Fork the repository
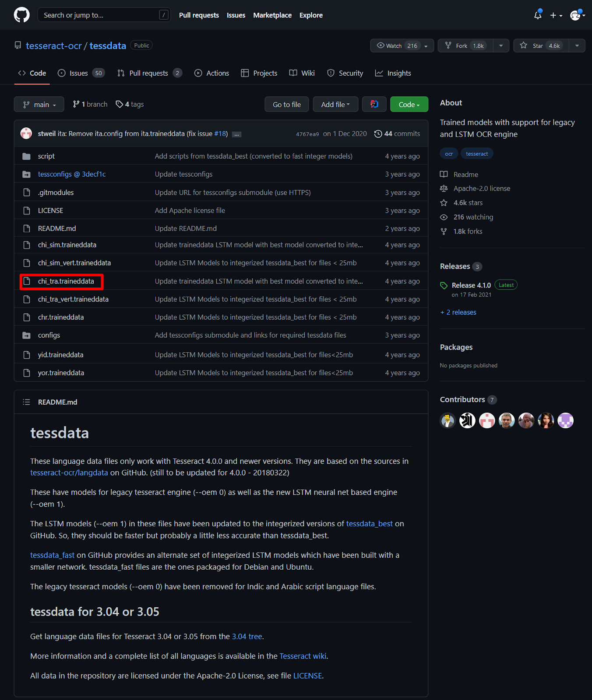Screen dimensions: 592x700 click(x=465, y=45)
